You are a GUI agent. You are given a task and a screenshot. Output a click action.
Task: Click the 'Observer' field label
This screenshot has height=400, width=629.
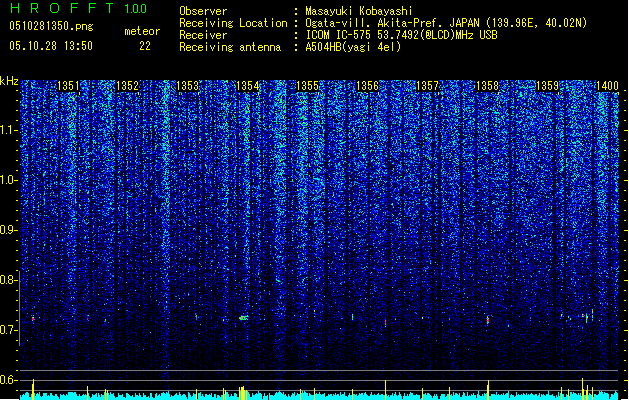point(203,11)
